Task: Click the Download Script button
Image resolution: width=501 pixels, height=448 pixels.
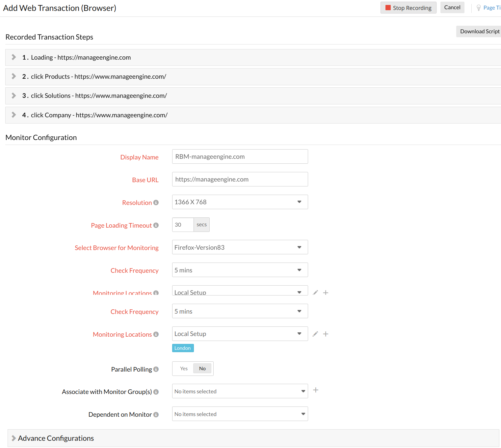Action: (x=479, y=31)
